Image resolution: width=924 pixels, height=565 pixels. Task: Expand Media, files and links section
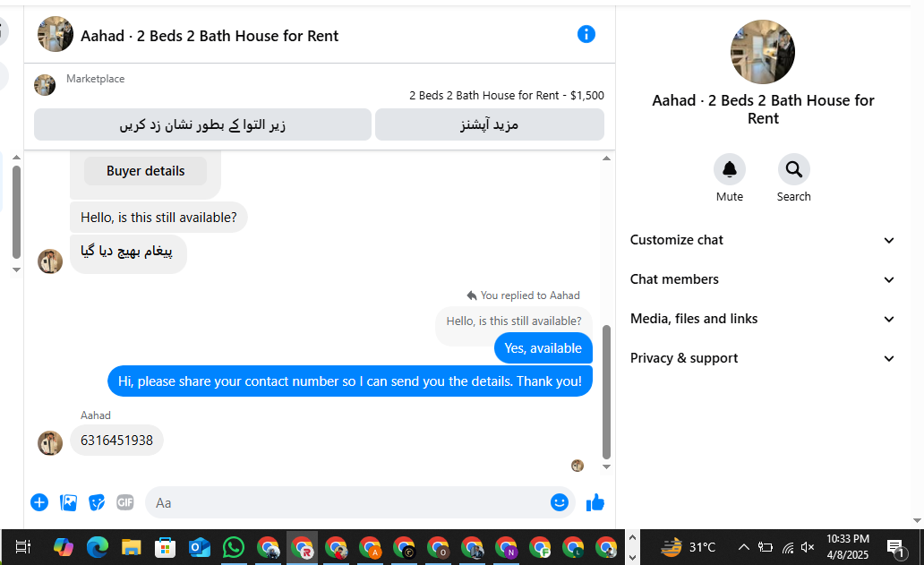[x=762, y=319]
